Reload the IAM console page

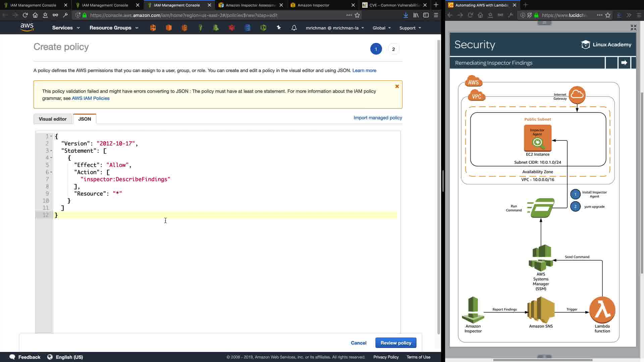pyautogui.click(x=25, y=15)
